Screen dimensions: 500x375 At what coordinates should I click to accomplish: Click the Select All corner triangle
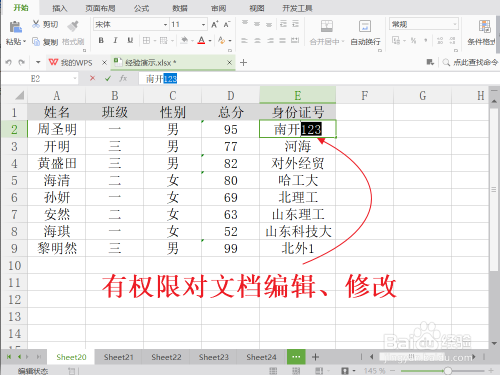click(x=19, y=95)
